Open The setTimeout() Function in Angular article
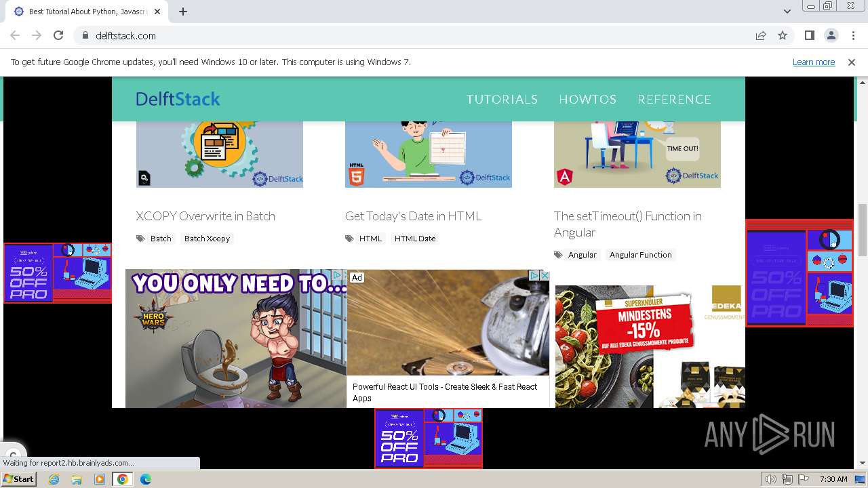This screenshot has height=488, width=868. tap(628, 224)
